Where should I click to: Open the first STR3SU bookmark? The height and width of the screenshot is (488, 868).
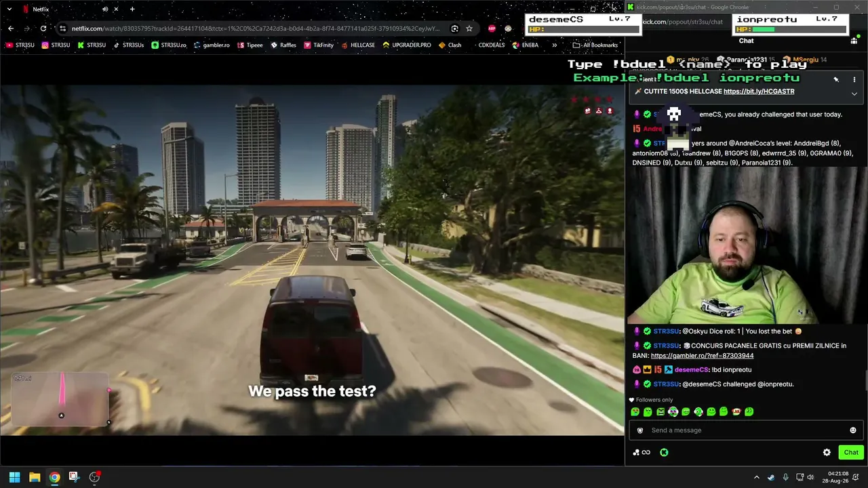[x=20, y=45]
